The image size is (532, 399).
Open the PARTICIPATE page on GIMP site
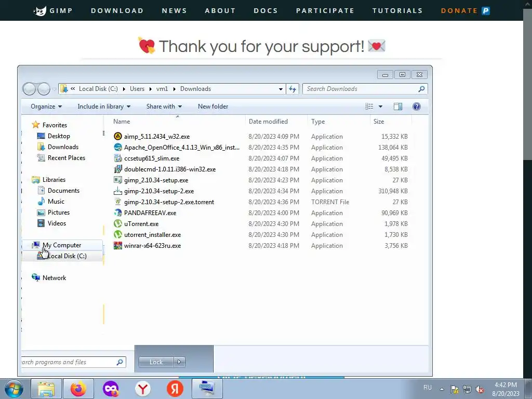coord(325,11)
